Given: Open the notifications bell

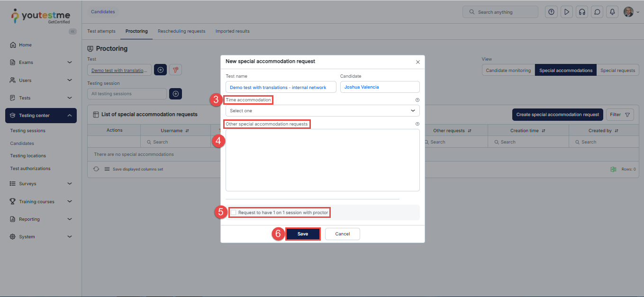Looking at the screenshot, I should pyautogui.click(x=613, y=12).
